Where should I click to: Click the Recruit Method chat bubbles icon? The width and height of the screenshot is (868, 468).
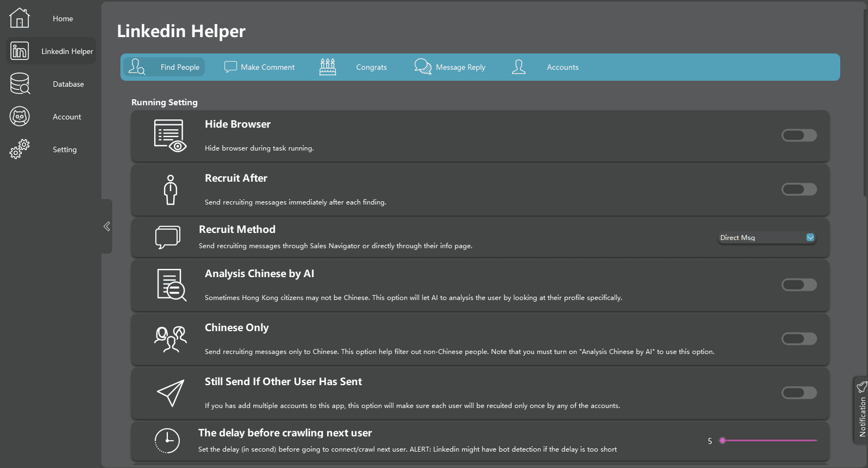coord(168,237)
